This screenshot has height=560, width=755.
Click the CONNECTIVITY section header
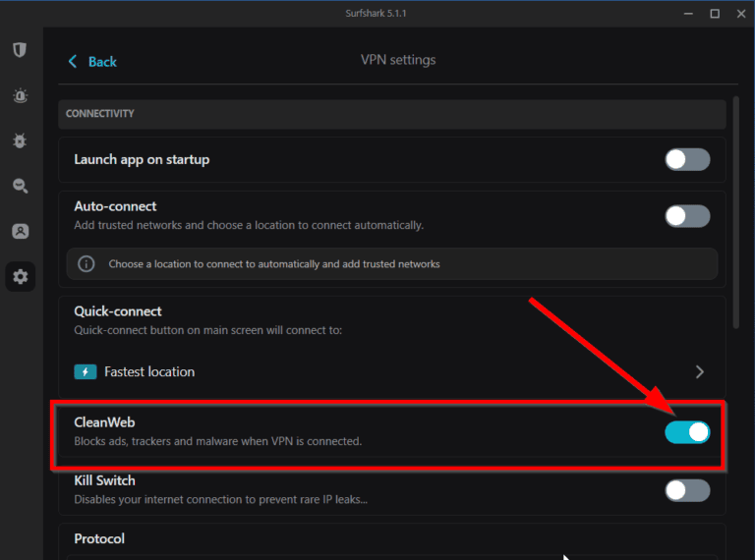tap(392, 114)
